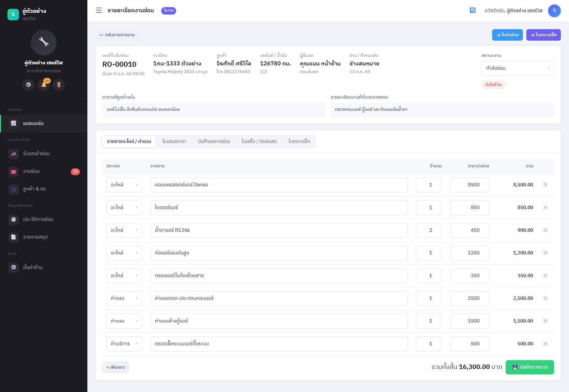Click the refresh icon in header
The image size is (569, 392).
[472, 11]
